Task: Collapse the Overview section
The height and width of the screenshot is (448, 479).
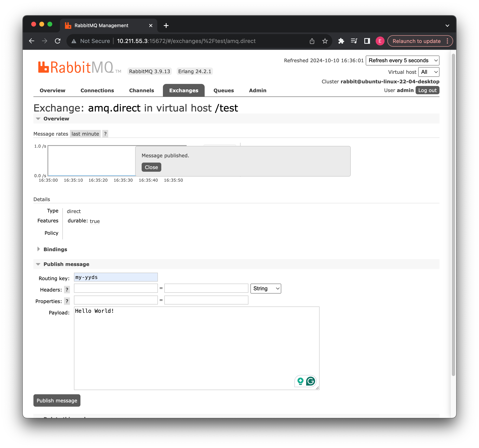Action: (x=56, y=119)
